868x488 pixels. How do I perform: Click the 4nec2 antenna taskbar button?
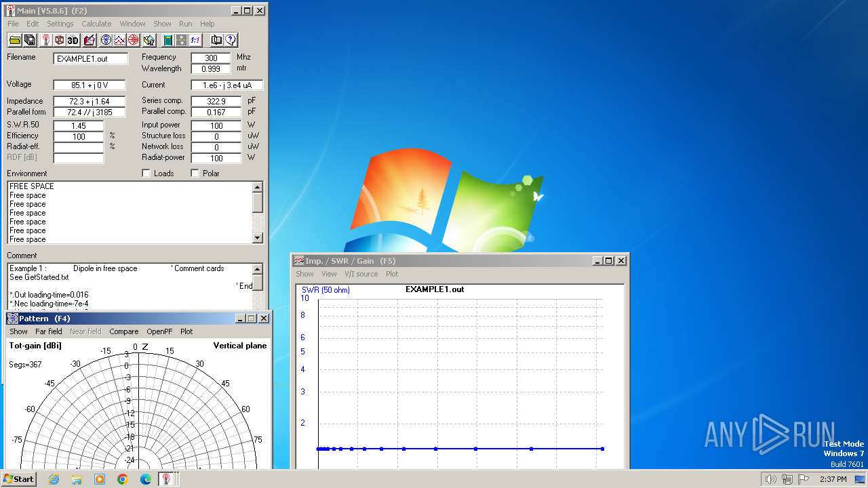click(165, 479)
